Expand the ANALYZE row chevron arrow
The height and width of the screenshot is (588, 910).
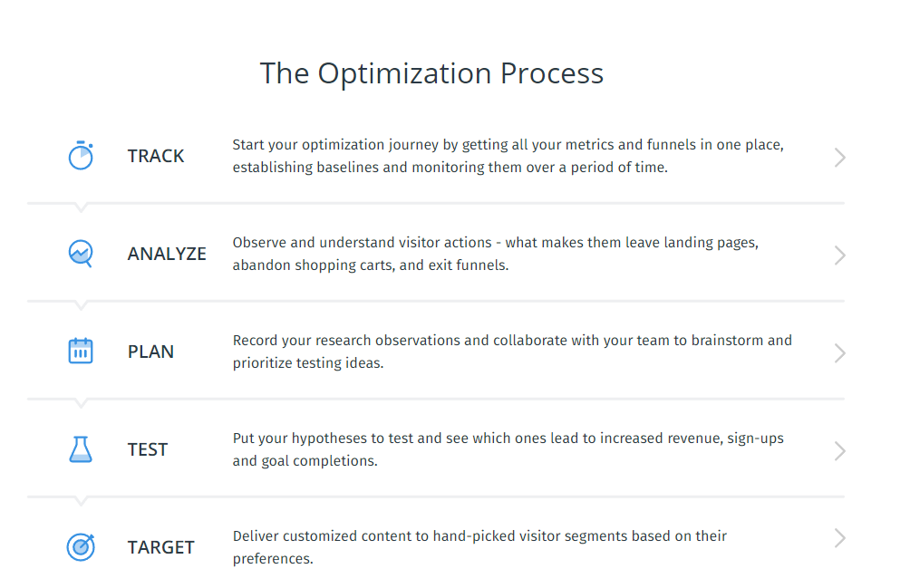click(x=840, y=255)
